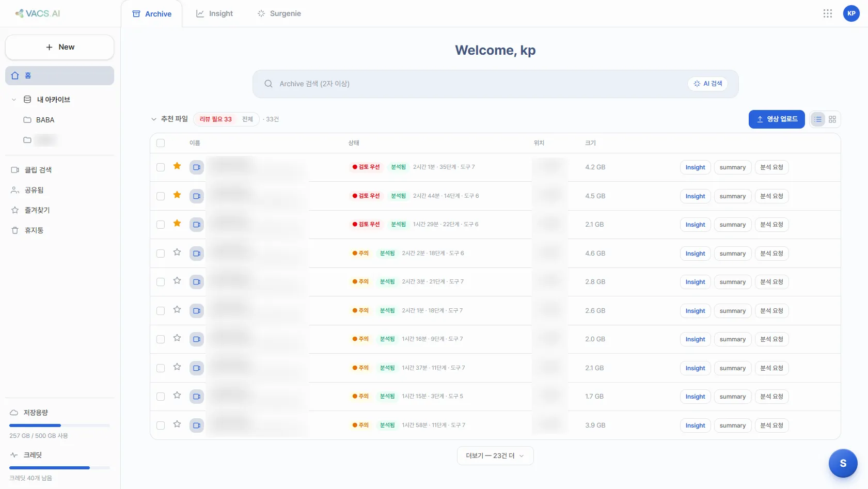Screen dimensions: 868x489
Task: Click the 크레딧 remaining progress bar
Action: (x=59, y=468)
